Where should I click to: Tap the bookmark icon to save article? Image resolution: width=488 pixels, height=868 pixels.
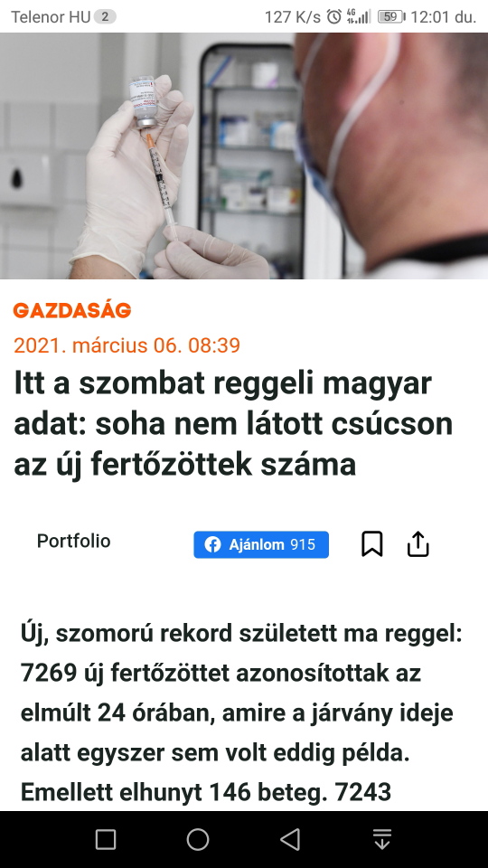click(371, 544)
